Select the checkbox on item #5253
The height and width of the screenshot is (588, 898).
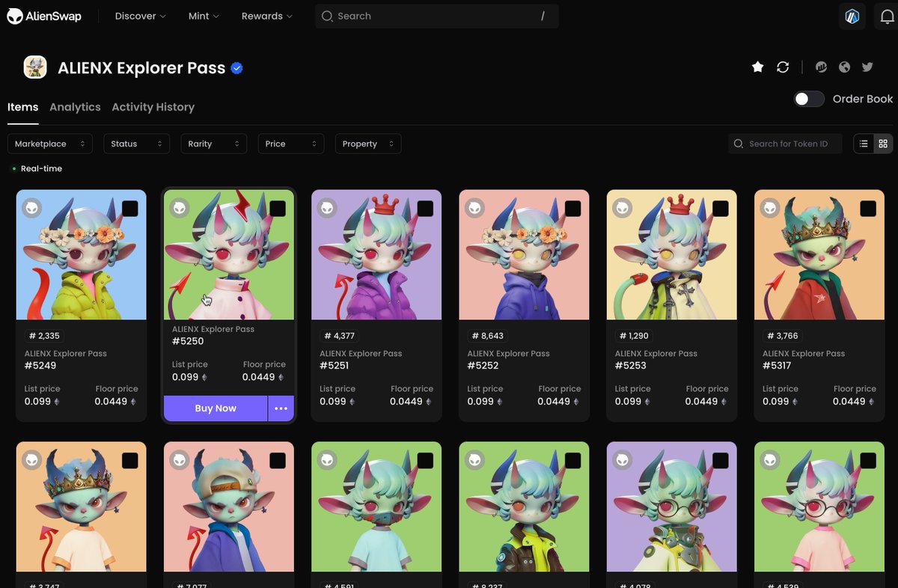(720, 209)
